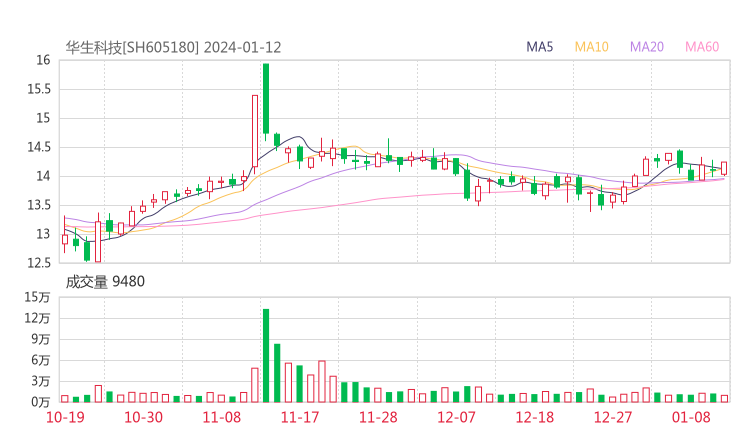The image size is (740, 440).
Task: Click the 0万 volume axis label
Action: tap(41, 402)
